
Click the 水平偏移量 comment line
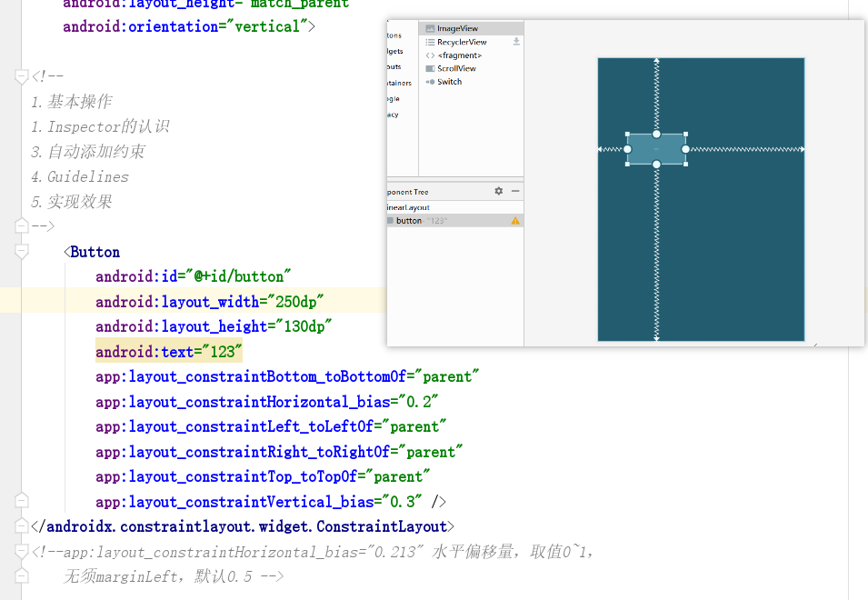(313, 552)
